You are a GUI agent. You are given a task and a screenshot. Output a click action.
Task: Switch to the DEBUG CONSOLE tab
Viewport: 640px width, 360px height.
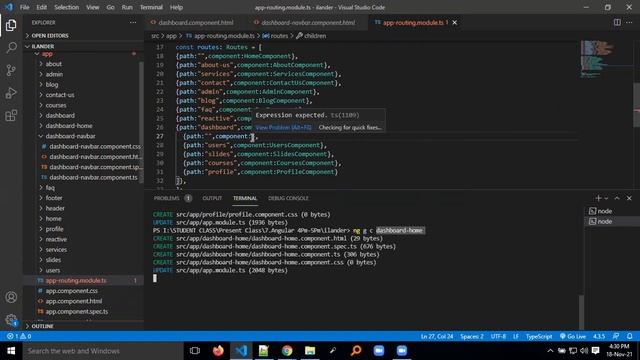(288, 198)
